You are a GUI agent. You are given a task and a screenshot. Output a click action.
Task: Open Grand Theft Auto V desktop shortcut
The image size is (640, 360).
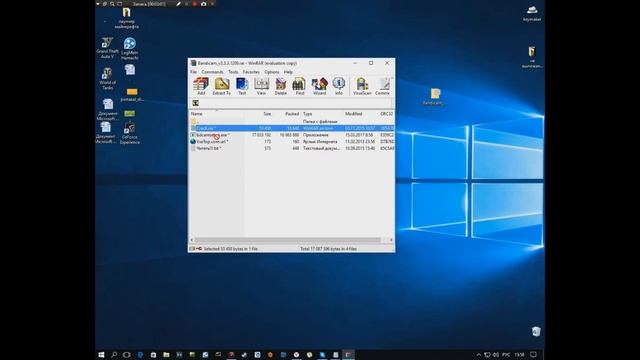point(107,47)
